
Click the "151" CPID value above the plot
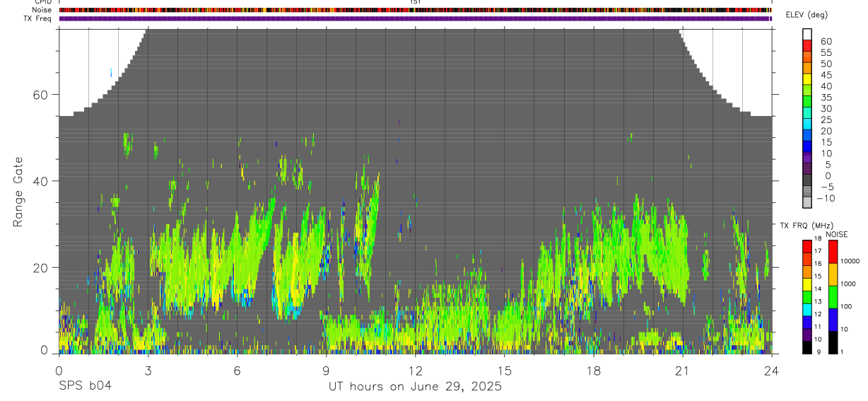[416, 2]
